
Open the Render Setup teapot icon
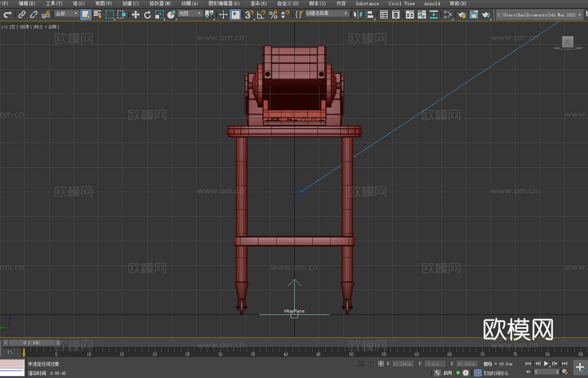coord(462,14)
